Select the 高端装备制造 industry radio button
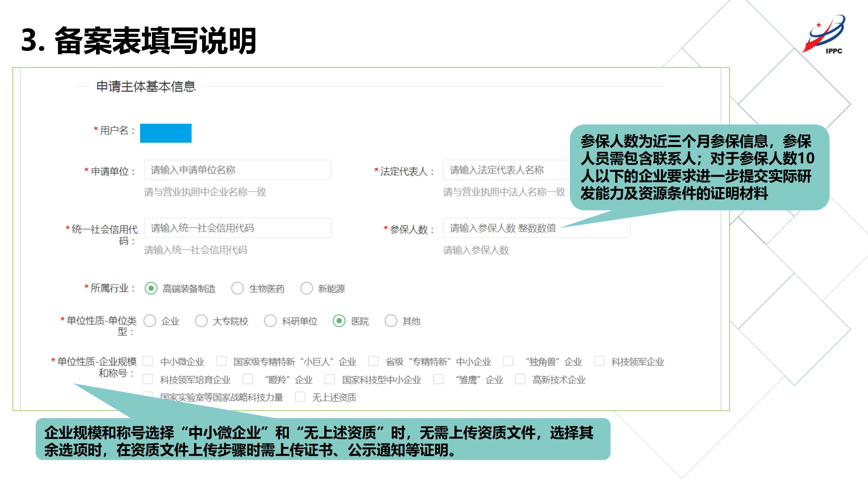The height and width of the screenshot is (488, 868). (x=151, y=288)
